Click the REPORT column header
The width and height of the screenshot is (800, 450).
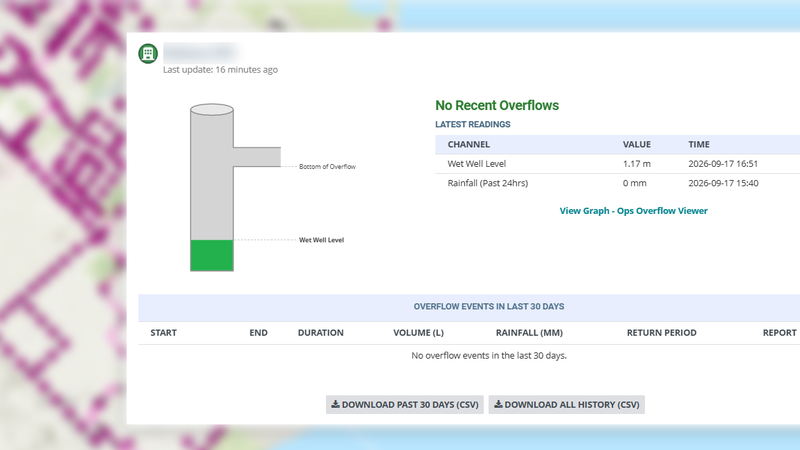[780, 333]
